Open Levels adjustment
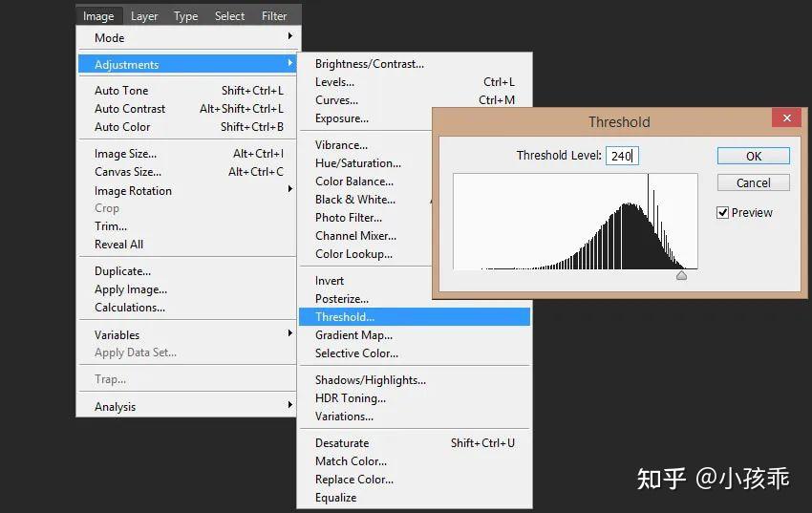 click(415, 82)
